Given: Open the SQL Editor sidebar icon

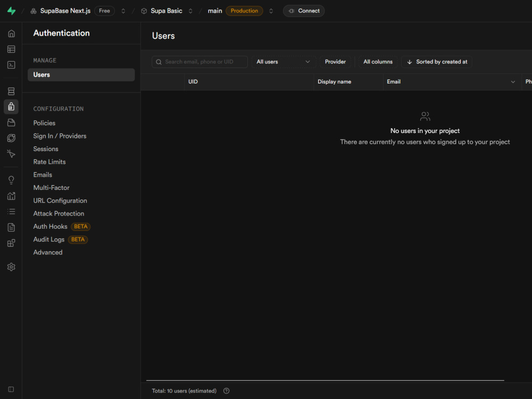Looking at the screenshot, I should pos(11,65).
